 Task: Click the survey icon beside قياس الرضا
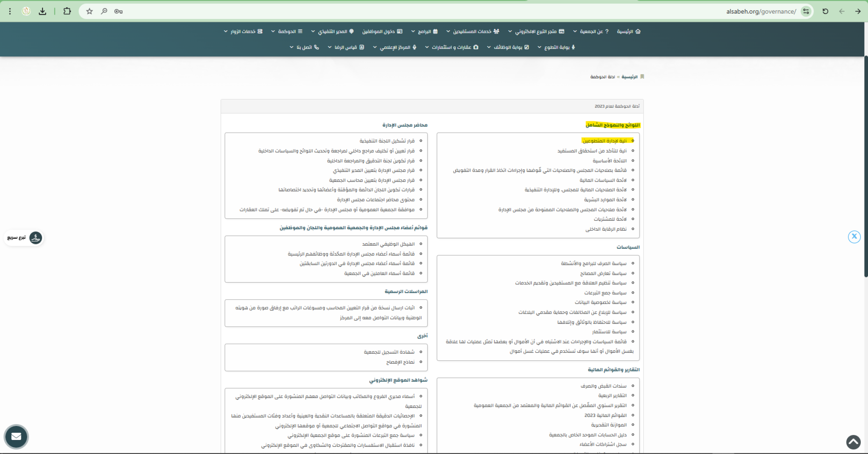click(362, 47)
